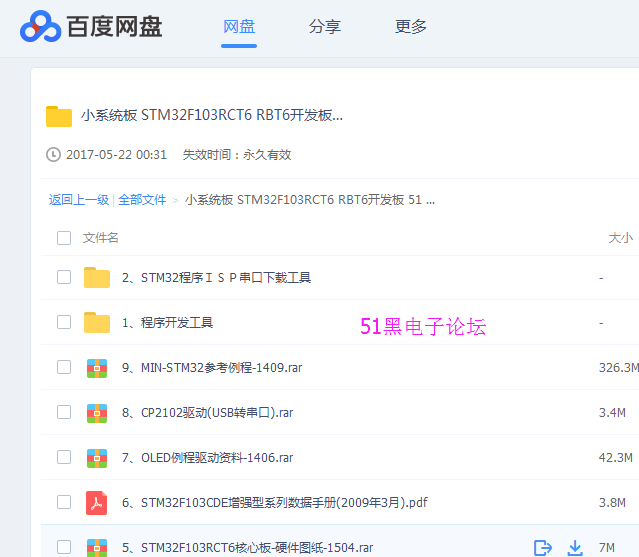The height and width of the screenshot is (557, 639).
Task: Open file 7、OLED例程驱动资料-1406.rar
Action: (x=207, y=458)
